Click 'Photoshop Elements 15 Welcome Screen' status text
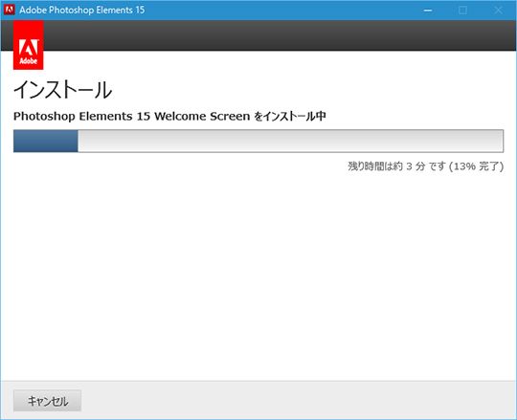The width and height of the screenshot is (517, 420). click(x=131, y=117)
